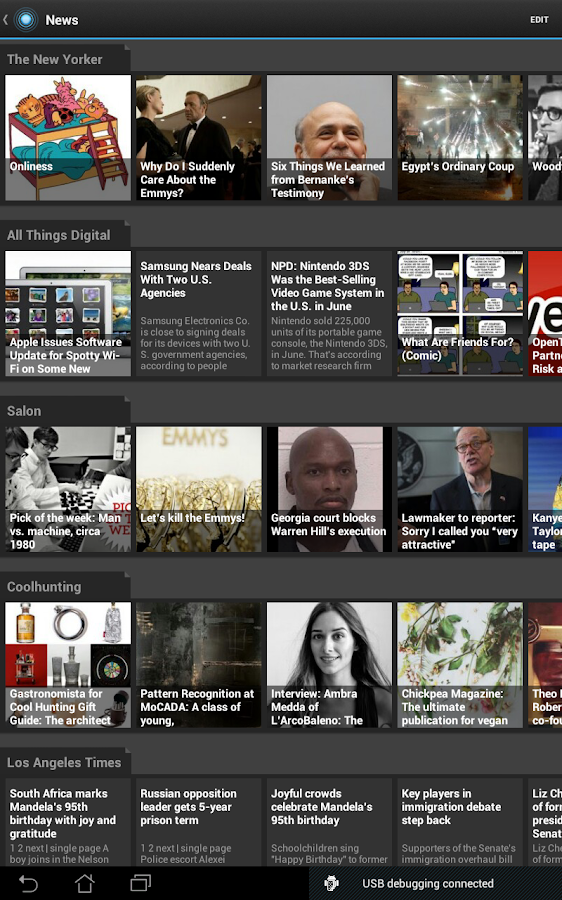This screenshot has width=562, height=900.
Task: Open the Kanye article tile in Salon row
Action: [545, 489]
